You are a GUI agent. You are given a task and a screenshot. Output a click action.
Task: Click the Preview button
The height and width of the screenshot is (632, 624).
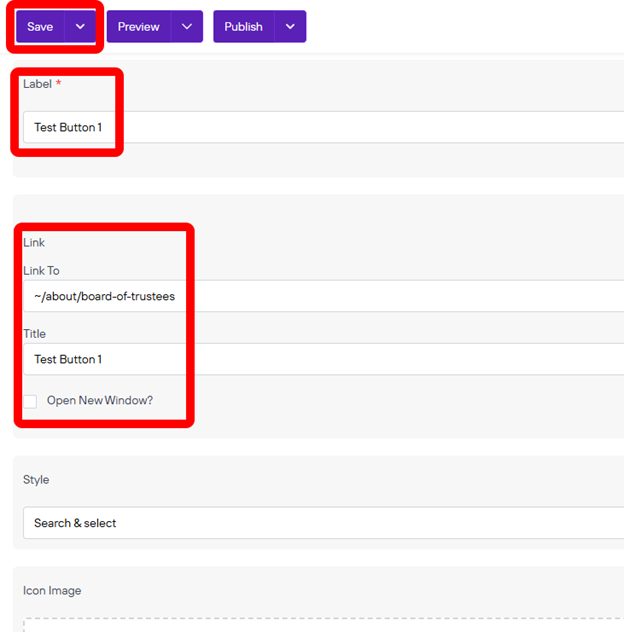pos(139,27)
